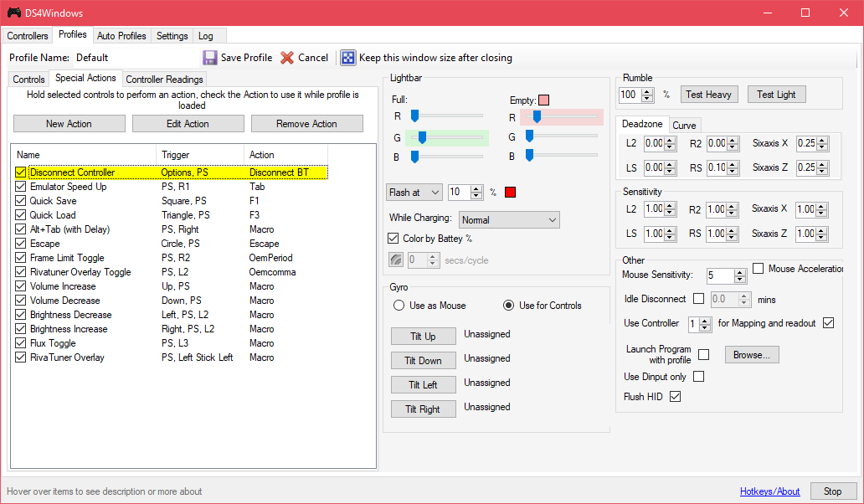Uncheck the Flush HID checkbox
Screen dimensions: 864x504
coord(675,397)
